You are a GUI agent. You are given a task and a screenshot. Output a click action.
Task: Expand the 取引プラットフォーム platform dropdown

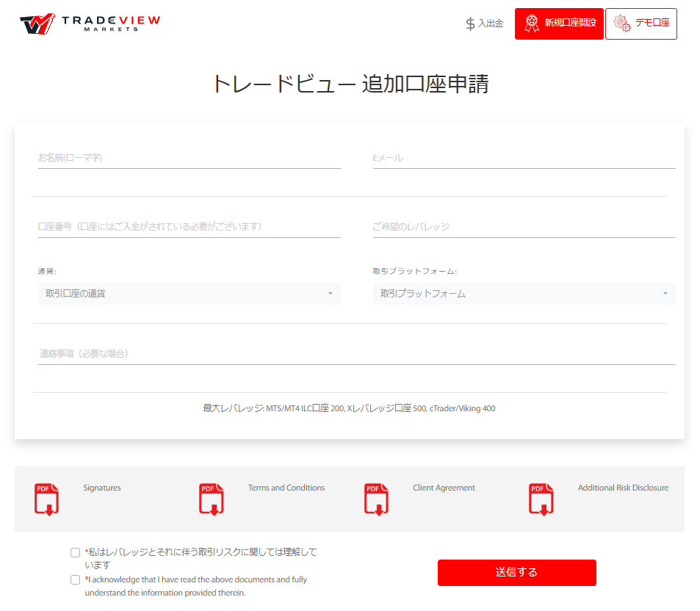coord(524,294)
